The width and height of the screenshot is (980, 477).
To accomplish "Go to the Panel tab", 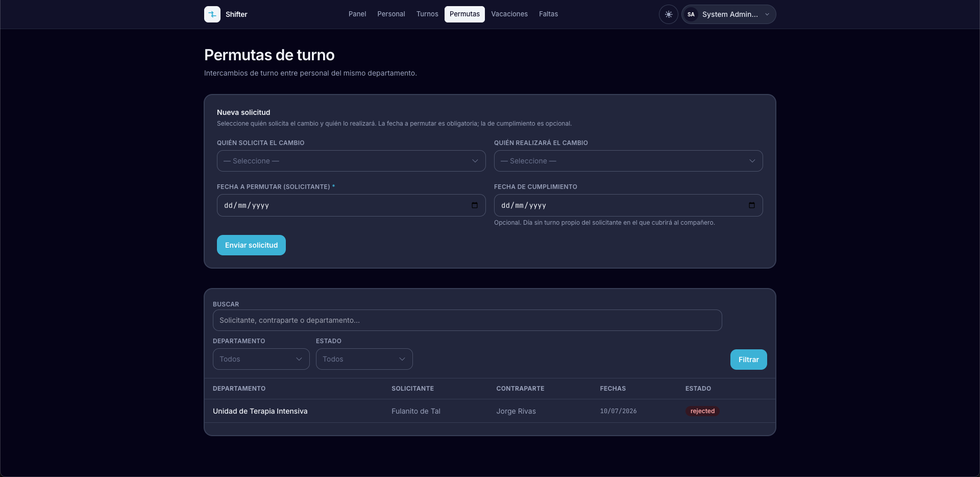I will 357,14.
